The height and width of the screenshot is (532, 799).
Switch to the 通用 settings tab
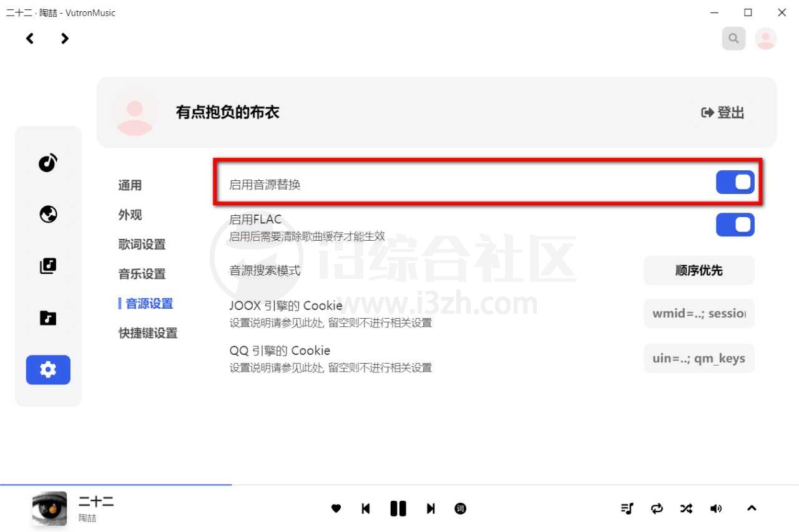coord(130,185)
